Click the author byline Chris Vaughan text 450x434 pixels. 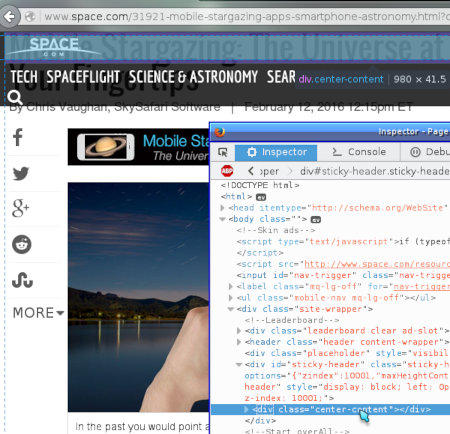(115, 107)
